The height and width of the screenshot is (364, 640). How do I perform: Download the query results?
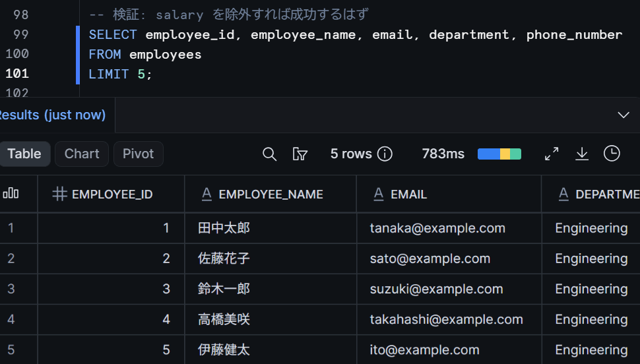(x=582, y=154)
